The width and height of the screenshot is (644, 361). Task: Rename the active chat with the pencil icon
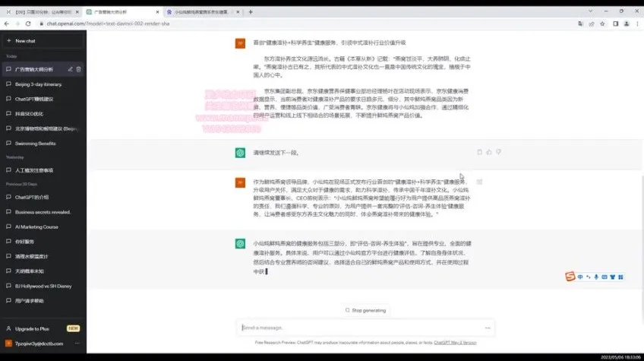pos(70,69)
